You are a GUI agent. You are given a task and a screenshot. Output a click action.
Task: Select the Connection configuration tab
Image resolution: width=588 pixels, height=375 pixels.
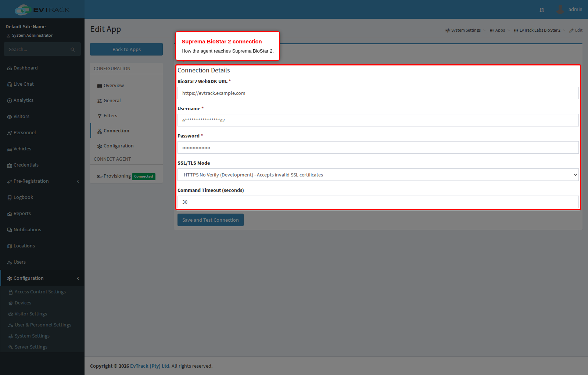126,131
